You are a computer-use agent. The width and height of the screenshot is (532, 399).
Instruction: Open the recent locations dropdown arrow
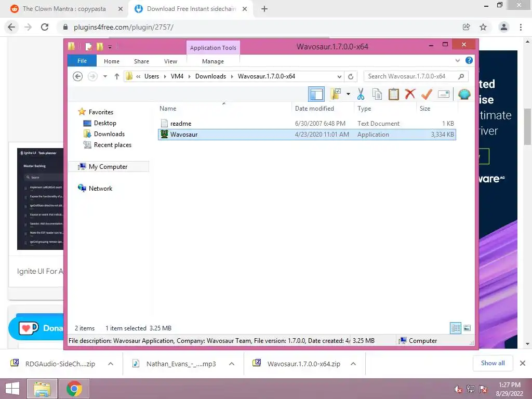click(x=105, y=76)
